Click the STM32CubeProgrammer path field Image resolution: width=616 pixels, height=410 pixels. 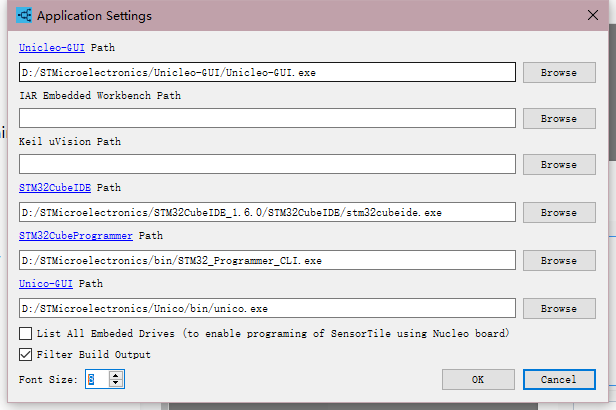(x=267, y=260)
